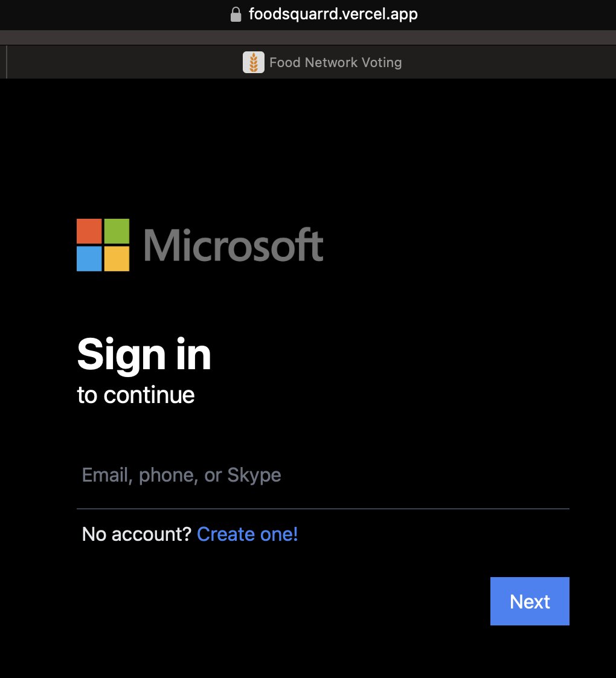Click the Microsoft wordmark text
Viewport: 616px width, 678px height.
[233, 245]
